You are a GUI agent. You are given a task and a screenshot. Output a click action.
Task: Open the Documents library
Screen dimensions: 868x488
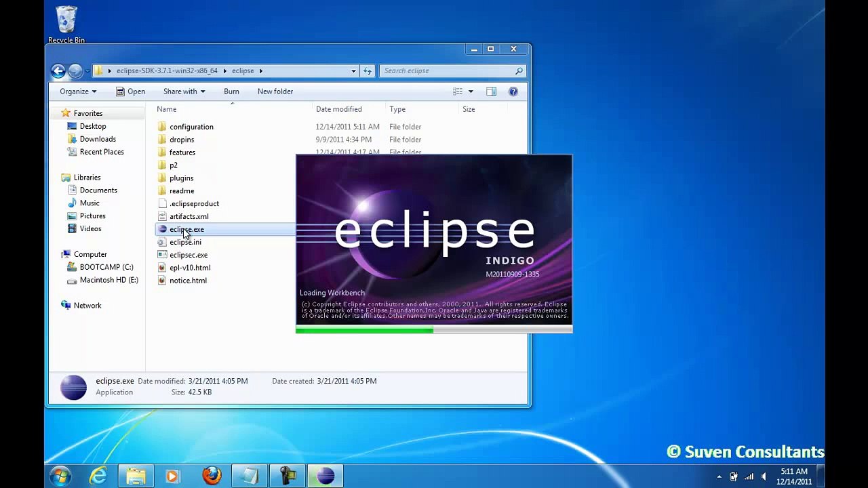coord(98,190)
